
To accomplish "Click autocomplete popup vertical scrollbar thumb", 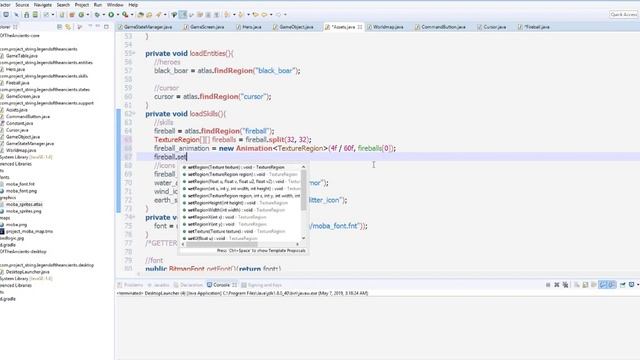I will (x=303, y=190).
